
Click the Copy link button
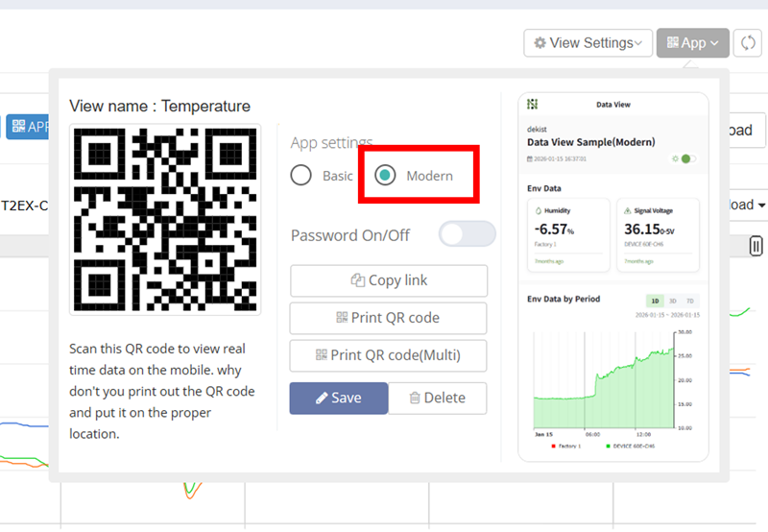389,280
